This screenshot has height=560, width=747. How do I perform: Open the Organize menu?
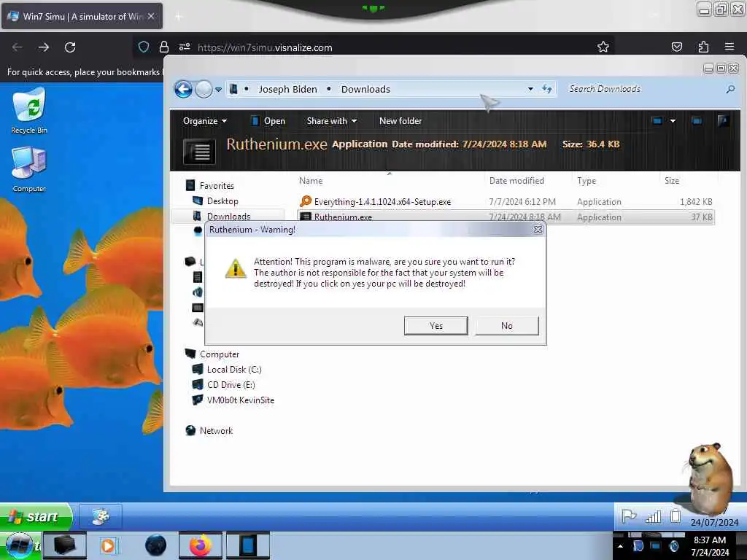click(205, 121)
